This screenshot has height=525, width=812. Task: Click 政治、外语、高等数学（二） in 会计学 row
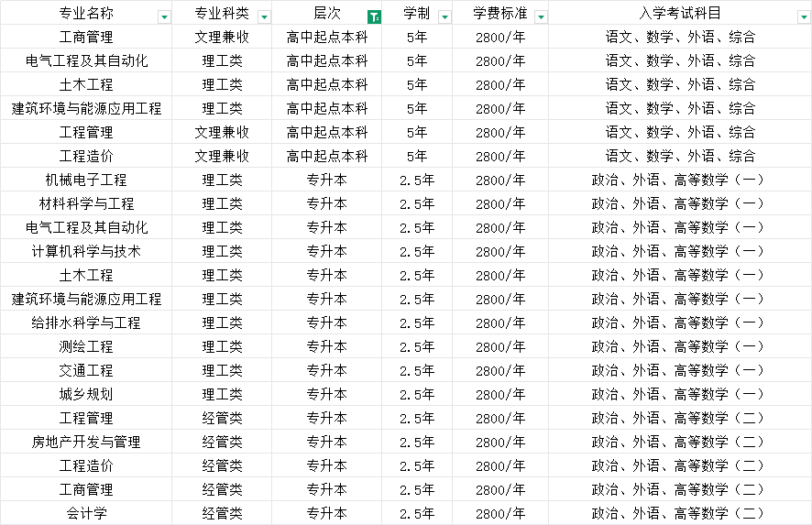point(680,513)
